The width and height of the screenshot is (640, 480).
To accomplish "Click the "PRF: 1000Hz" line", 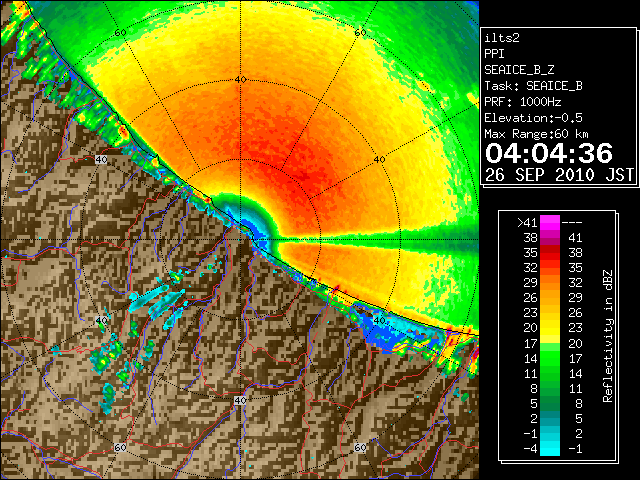I will point(523,102).
